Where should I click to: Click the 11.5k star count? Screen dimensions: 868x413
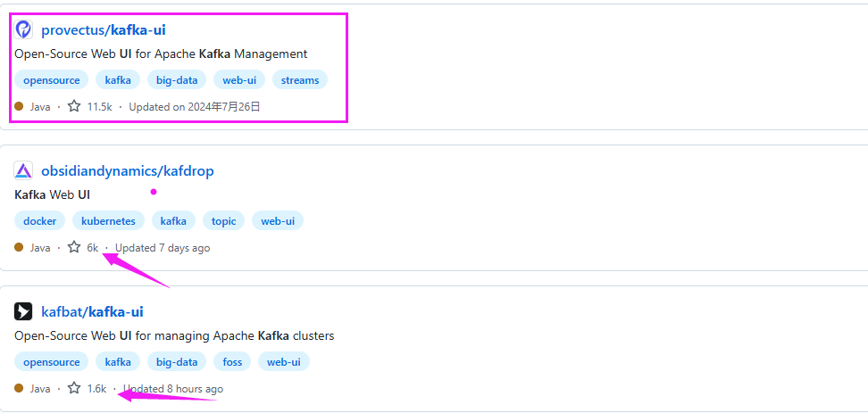coord(100,107)
